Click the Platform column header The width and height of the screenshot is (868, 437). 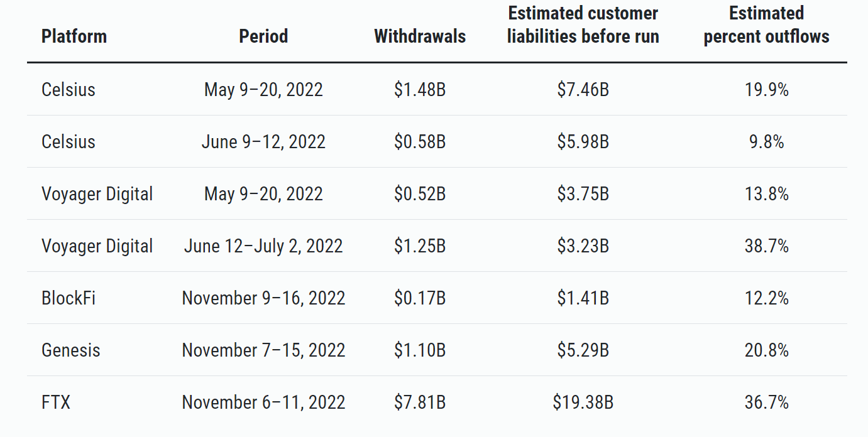(x=74, y=36)
